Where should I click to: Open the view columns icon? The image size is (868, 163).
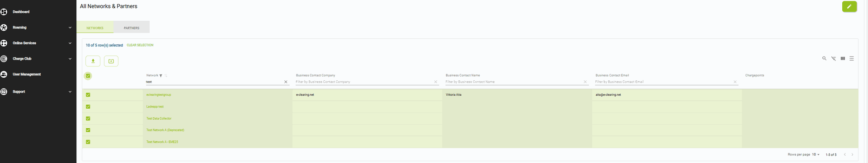coord(843,59)
